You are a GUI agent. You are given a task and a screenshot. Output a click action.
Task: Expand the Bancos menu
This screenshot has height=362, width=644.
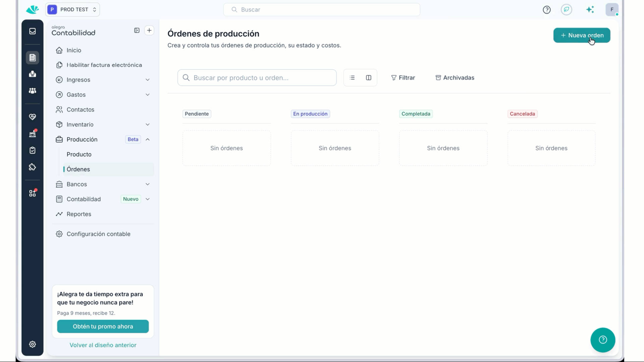coord(103,184)
